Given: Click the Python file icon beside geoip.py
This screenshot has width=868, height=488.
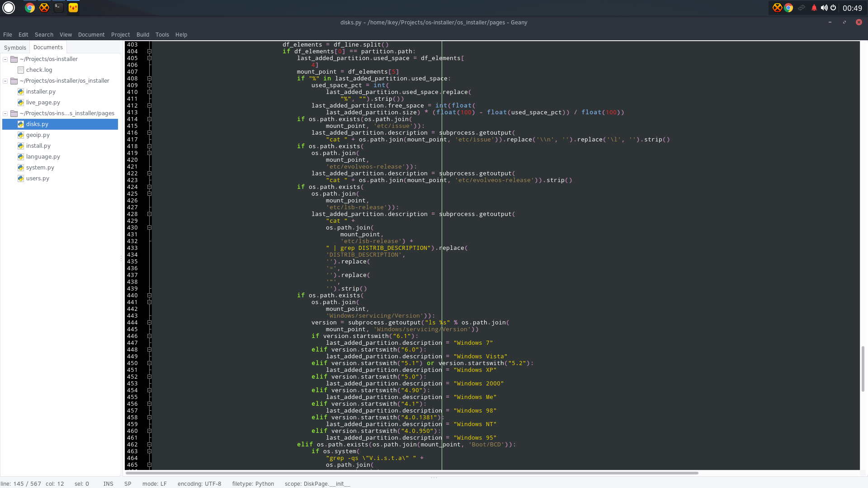Looking at the screenshot, I should (21, 135).
